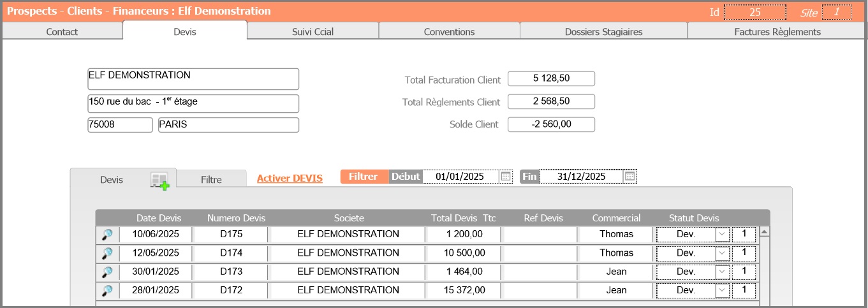Expand Statut Devis dropdown for D175
The width and height of the screenshot is (868, 308).
(722, 235)
